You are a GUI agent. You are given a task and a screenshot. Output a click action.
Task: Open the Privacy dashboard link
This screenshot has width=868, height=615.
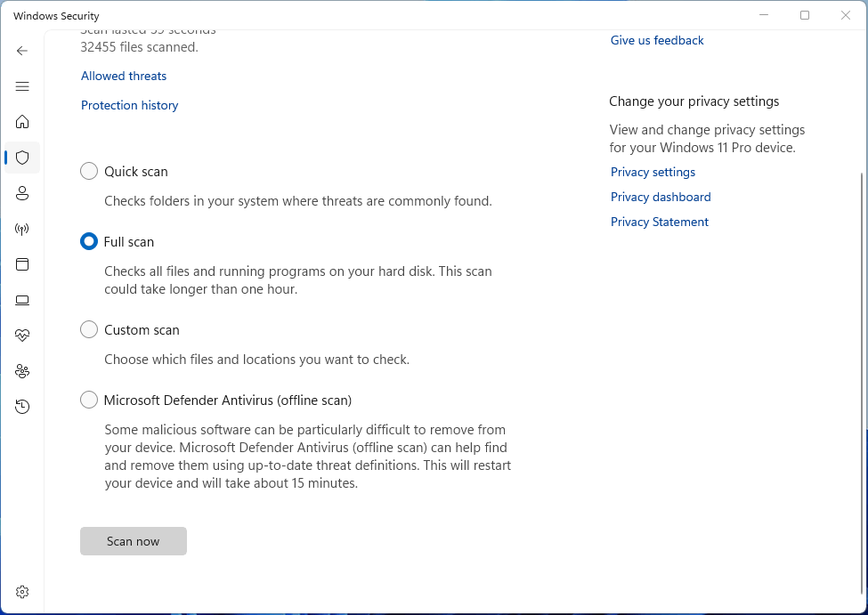click(x=661, y=197)
